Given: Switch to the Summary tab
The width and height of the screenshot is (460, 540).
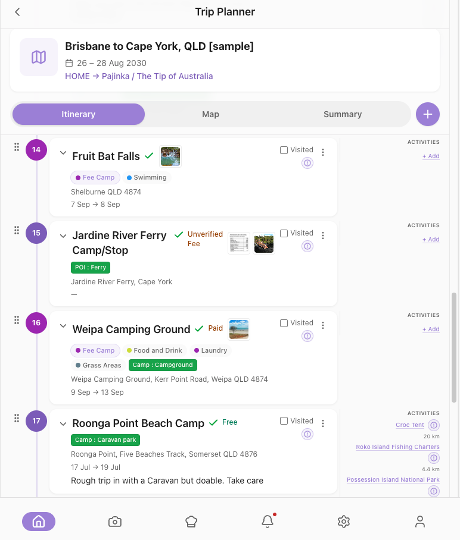Looking at the screenshot, I should click(x=343, y=114).
